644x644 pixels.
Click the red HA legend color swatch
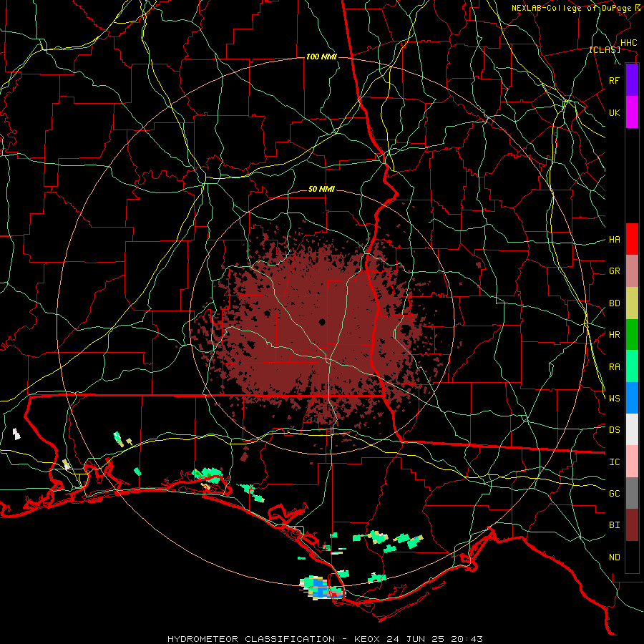pos(632,239)
